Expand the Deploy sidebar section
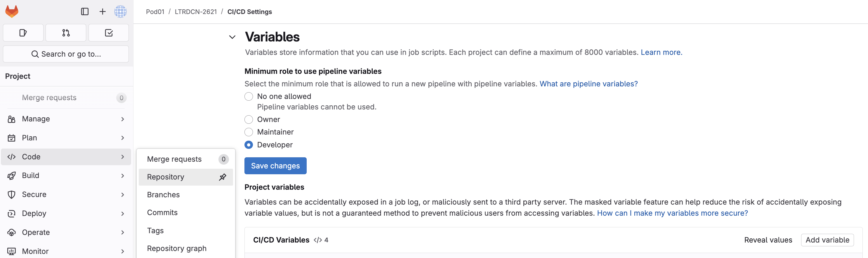The image size is (868, 258). 66,214
